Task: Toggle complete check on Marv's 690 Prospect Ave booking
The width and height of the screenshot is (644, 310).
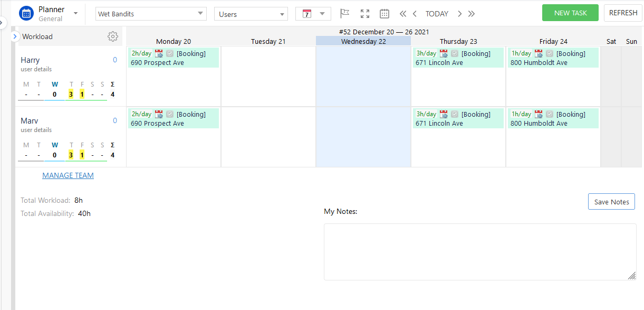Action: (170, 114)
